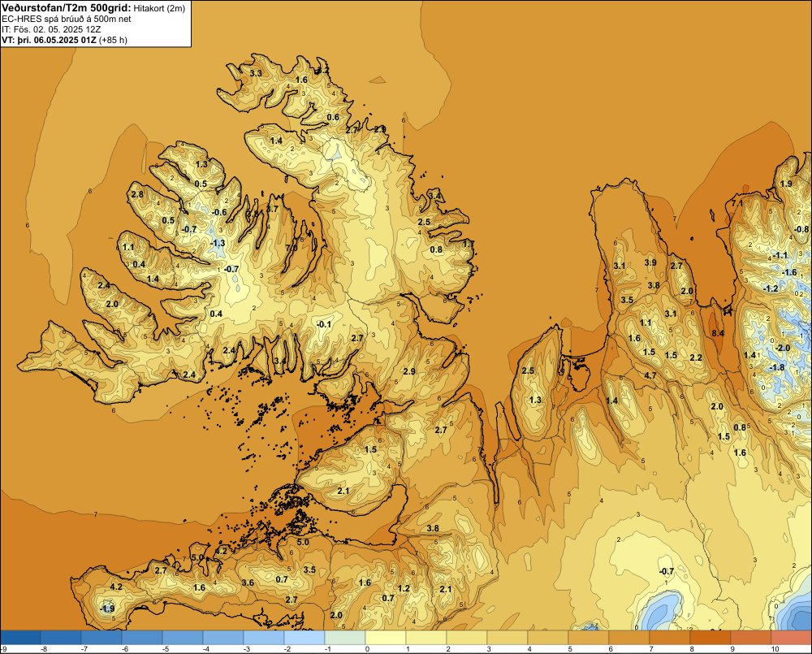The width and height of the screenshot is (812, 654).
Task: Click the legend swatch between 0 and 1
Action: click(x=386, y=637)
